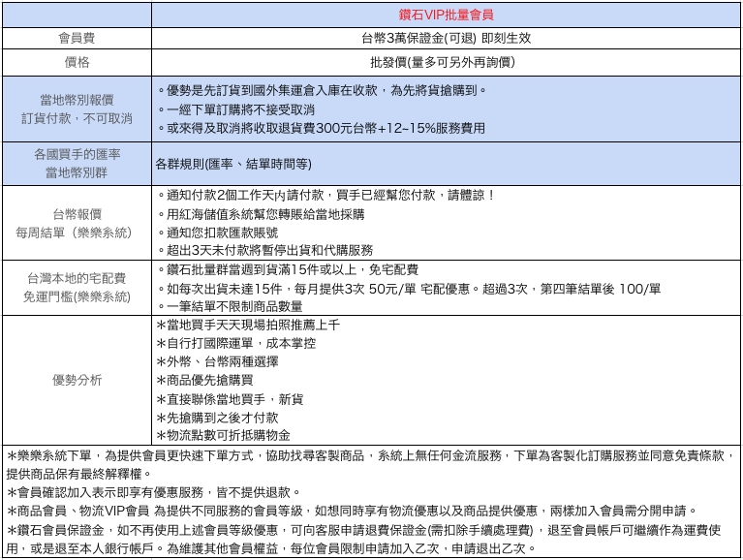Click the 各群規則(匯率、結單時間等) cell

(232, 164)
